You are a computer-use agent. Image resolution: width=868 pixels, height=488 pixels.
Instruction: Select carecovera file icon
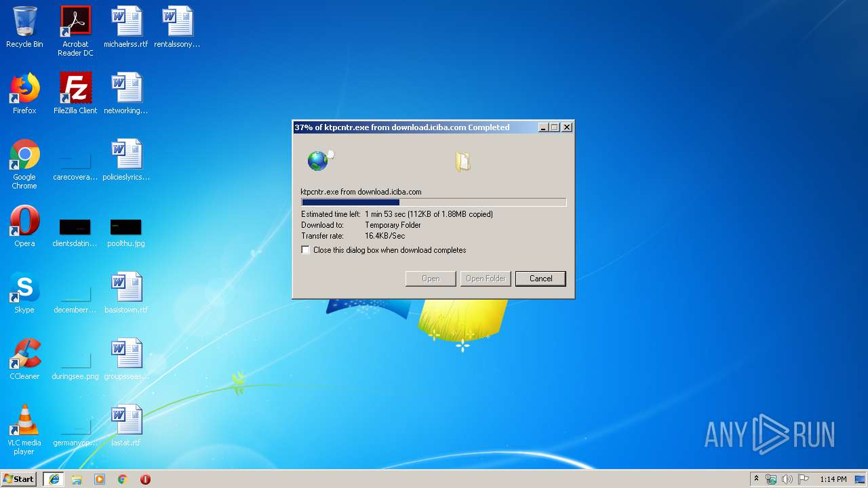coord(75,164)
